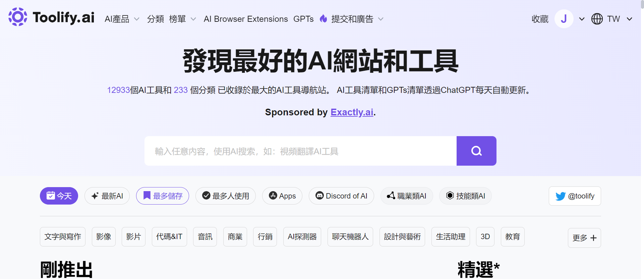
Task: Choose the 3D category
Action: pos(485,237)
